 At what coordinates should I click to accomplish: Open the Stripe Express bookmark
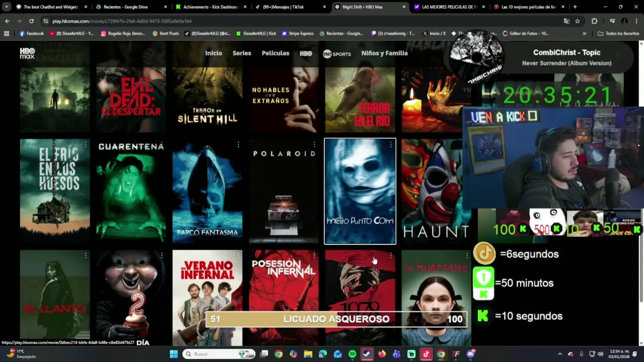pyautogui.click(x=297, y=33)
